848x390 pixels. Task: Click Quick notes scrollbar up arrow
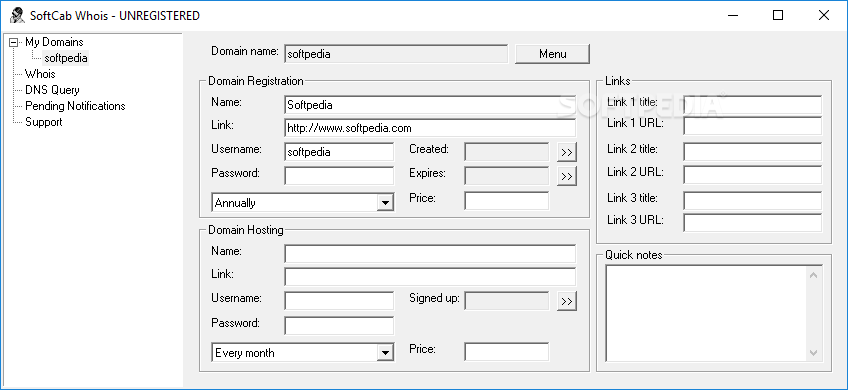coord(814,275)
